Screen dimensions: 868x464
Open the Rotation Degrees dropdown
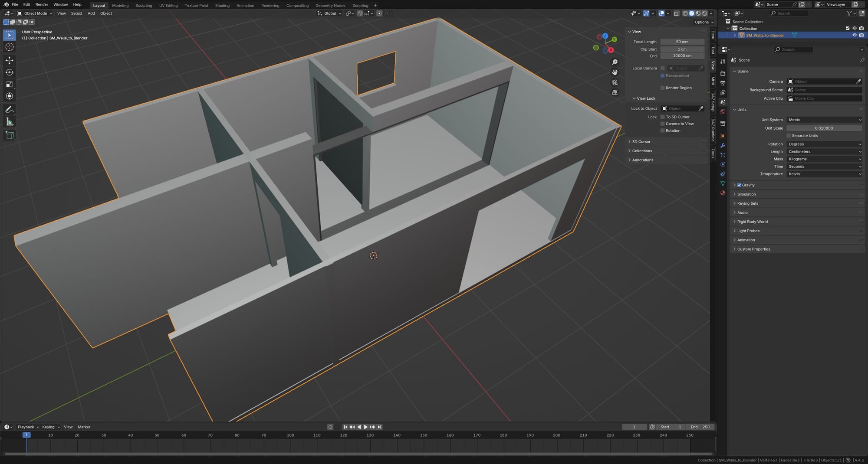824,144
